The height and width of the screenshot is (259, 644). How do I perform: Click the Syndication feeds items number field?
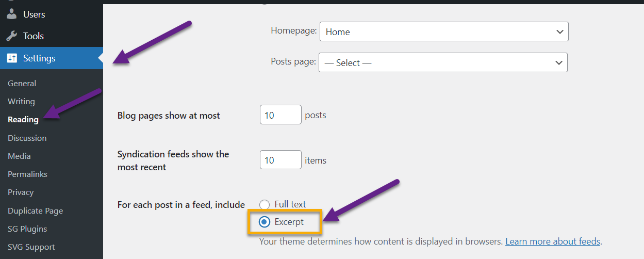point(280,160)
